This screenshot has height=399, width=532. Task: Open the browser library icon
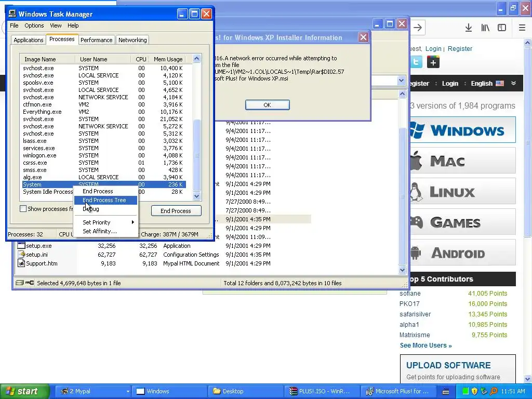point(485,28)
